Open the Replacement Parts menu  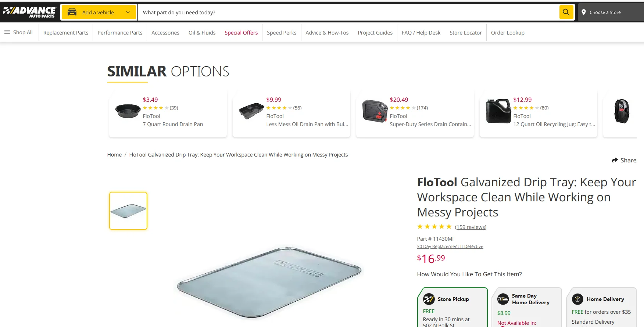click(66, 33)
